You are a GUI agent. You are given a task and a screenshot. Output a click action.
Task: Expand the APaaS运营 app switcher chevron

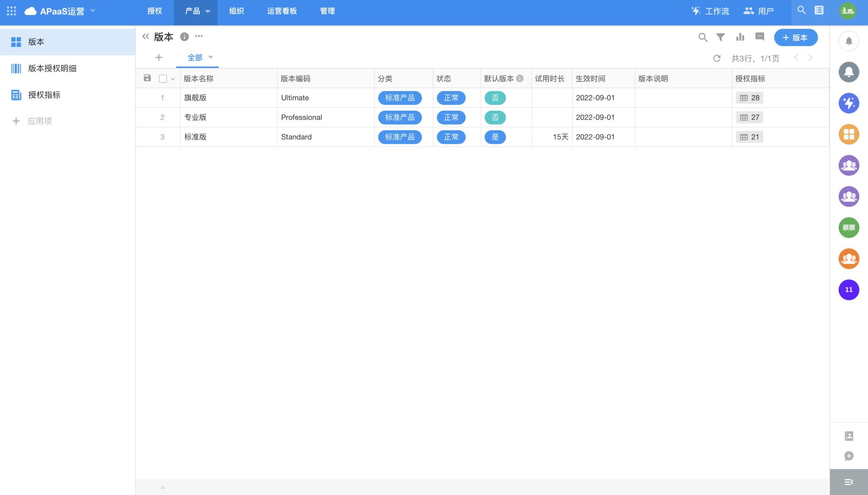tap(93, 10)
